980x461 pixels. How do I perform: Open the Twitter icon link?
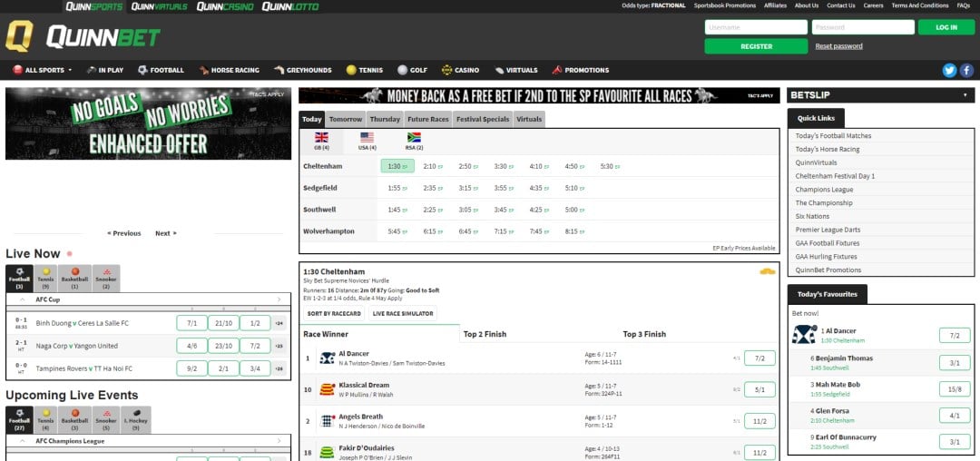coord(949,71)
